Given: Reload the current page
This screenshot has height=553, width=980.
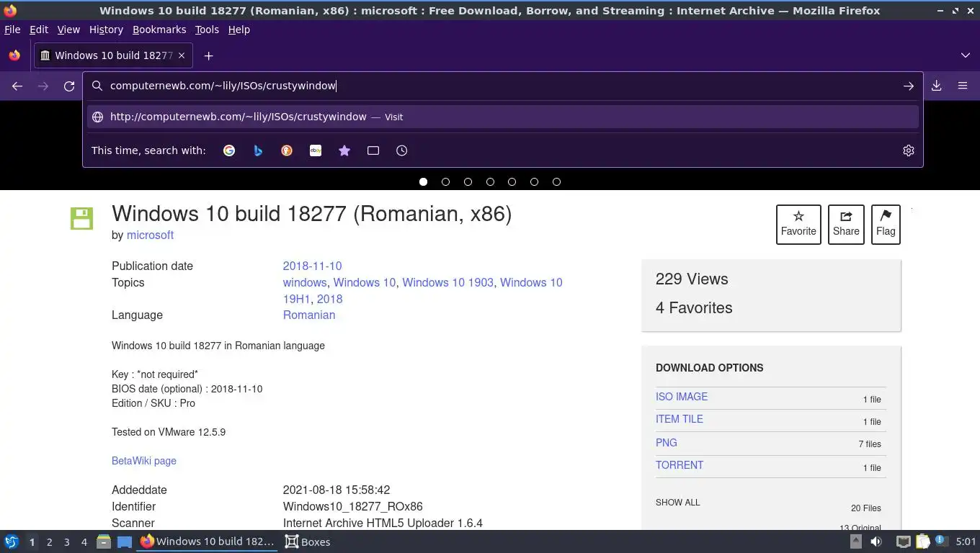Looking at the screenshot, I should coord(69,86).
